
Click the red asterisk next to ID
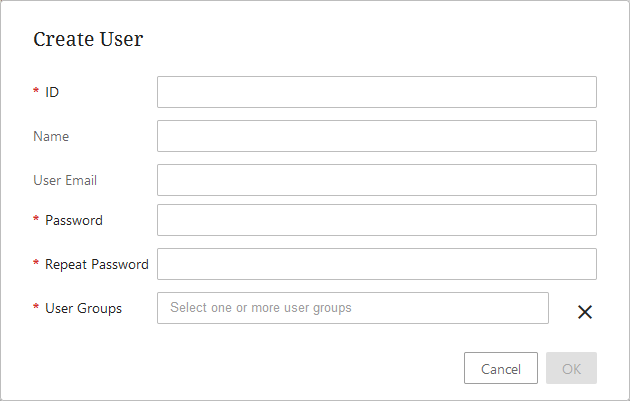(x=36, y=91)
